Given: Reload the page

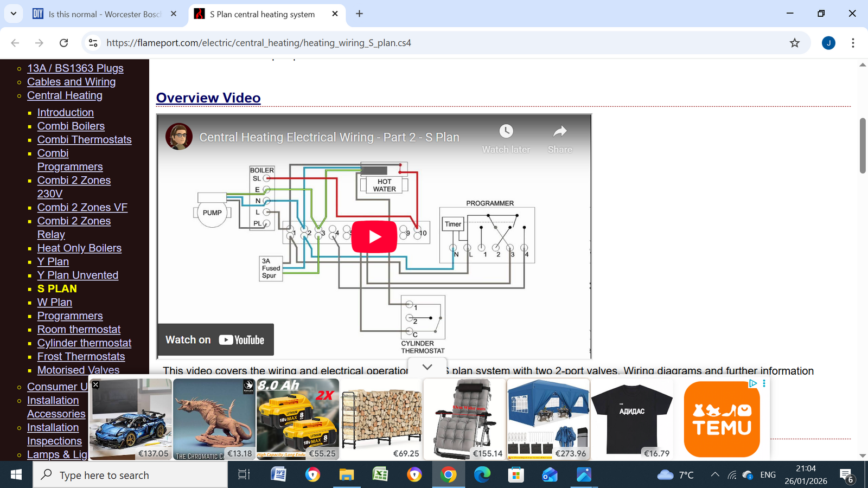Looking at the screenshot, I should [63, 43].
